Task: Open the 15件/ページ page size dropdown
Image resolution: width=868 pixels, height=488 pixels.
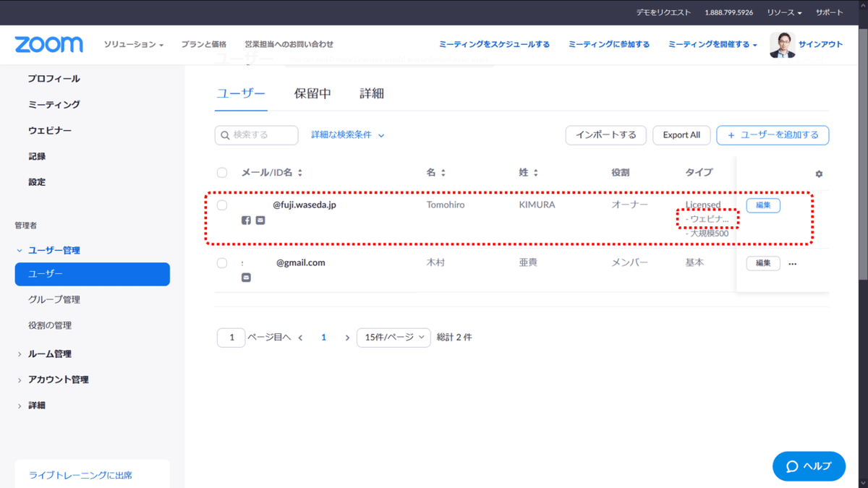Action: coord(393,337)
